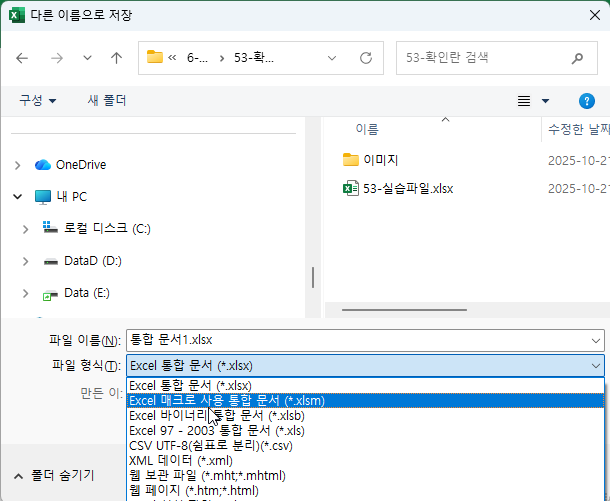Choose XML 데이터 (*.xml) option
Screen dimensions: 610x501
tap(365, 461)
